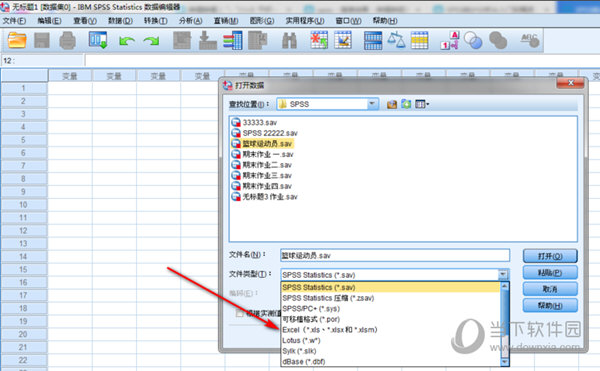This screenshot has width=600, height=371.
Task: Click the green Undo arrow
Action: point(127,41)
